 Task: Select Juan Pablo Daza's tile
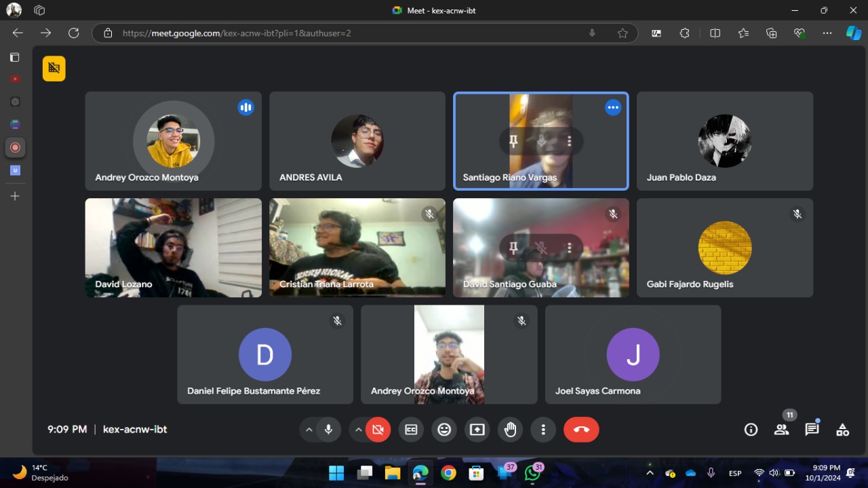tap(725, 141)
